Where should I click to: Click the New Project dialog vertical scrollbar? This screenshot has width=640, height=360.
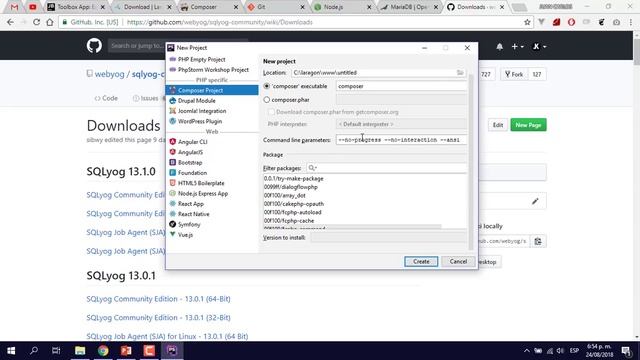point(471,162)
